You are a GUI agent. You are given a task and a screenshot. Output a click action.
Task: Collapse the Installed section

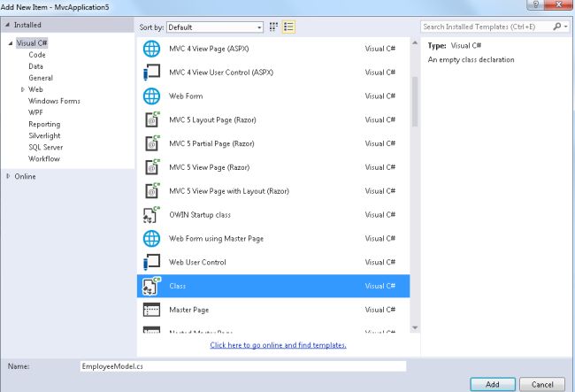coord(7,25)
